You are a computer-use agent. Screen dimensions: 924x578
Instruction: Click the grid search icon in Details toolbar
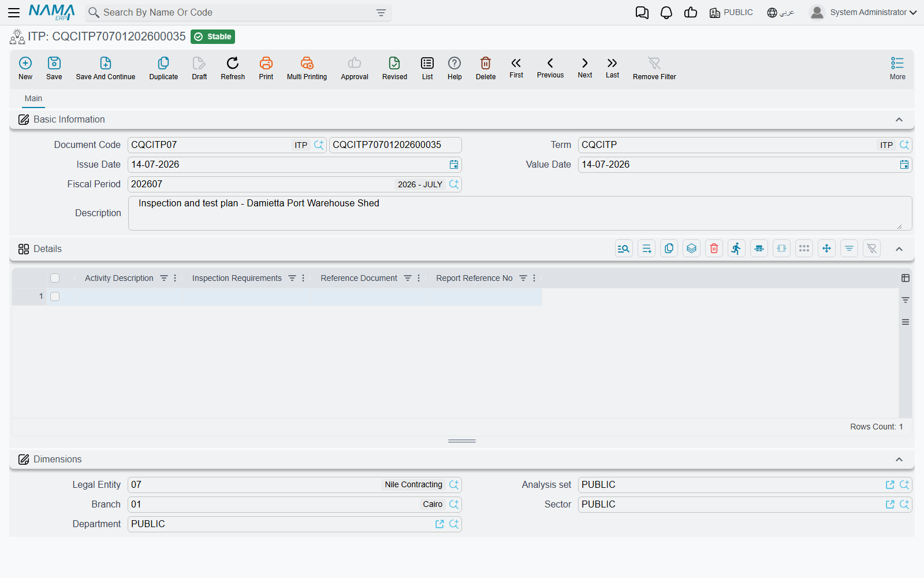click(624, 249)
